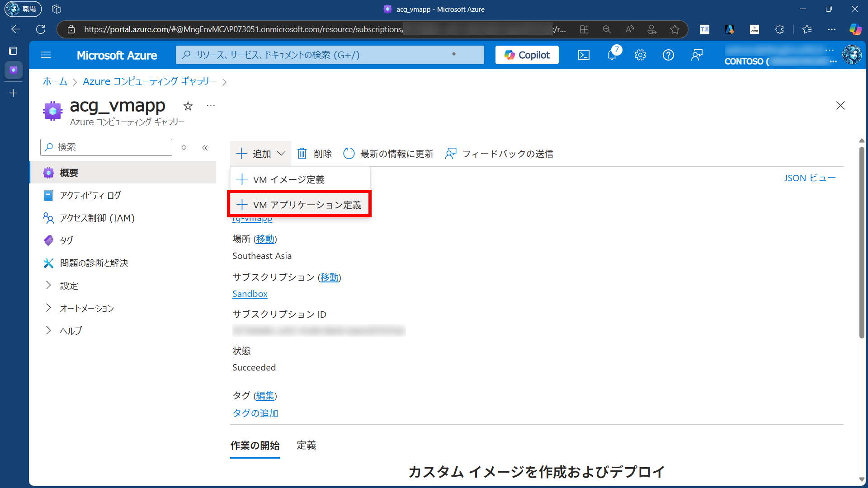Switch to 定義 tab

307,446
